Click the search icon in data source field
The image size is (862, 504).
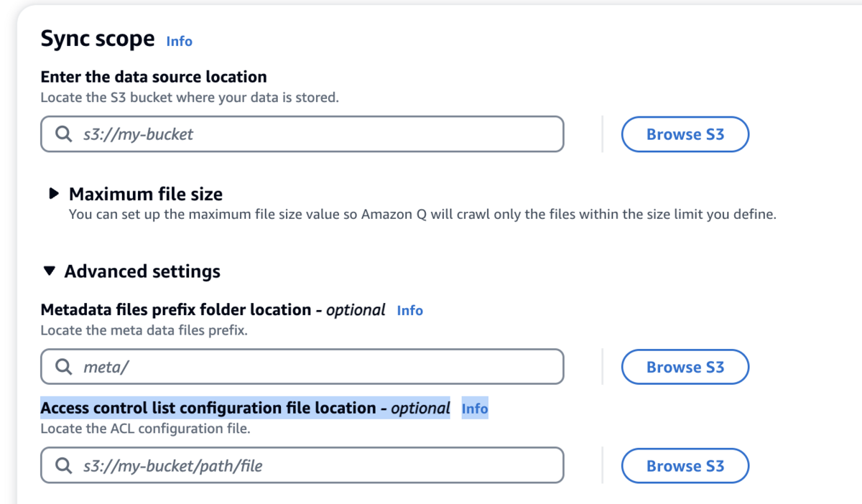tap(64, 134)
